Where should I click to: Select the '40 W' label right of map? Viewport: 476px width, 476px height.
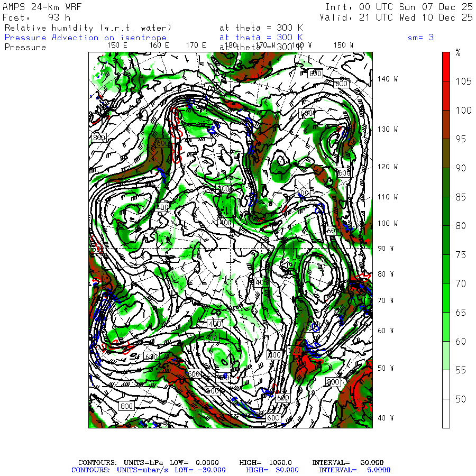(x=386, y=418)
